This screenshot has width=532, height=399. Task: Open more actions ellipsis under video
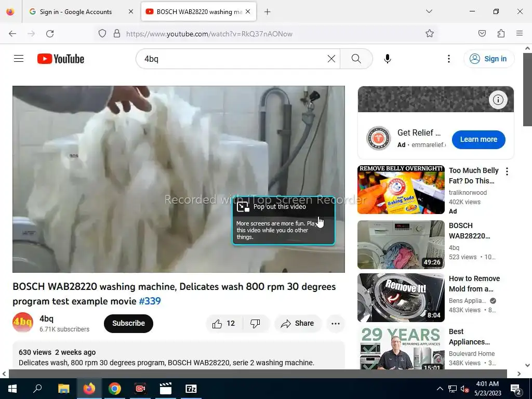coord(336,323)
